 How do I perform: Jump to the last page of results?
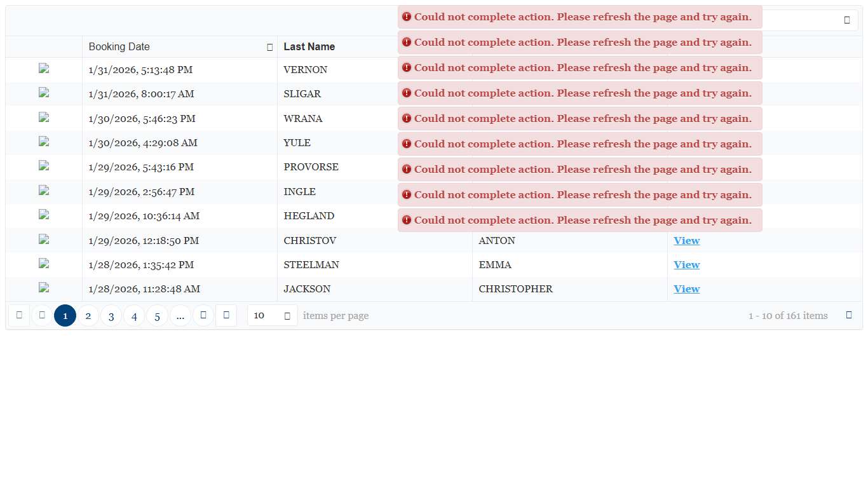[226, 315]
